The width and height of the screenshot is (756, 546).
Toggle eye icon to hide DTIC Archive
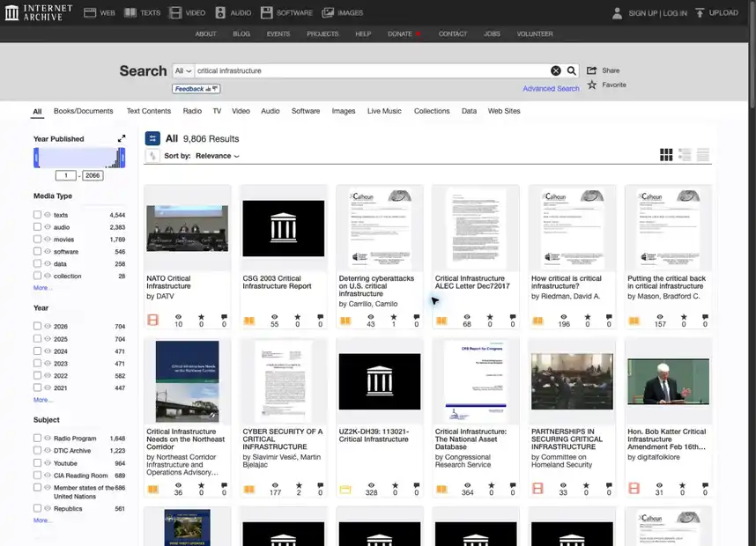coord(48,450)
